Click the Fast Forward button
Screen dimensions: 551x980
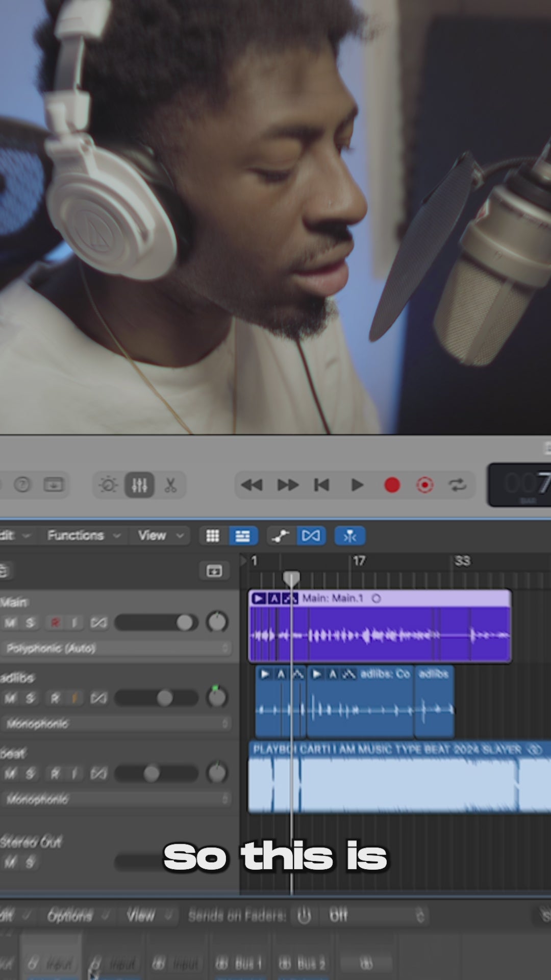[288, 485]
